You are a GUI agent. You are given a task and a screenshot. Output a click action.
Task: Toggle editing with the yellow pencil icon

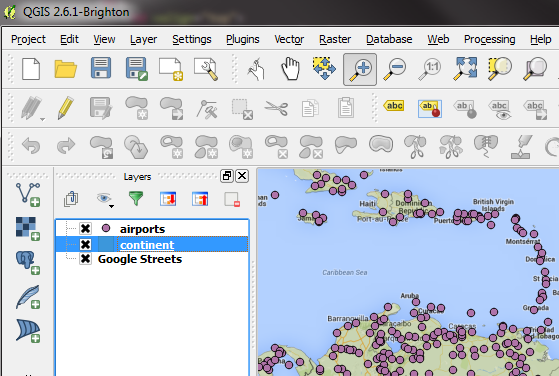tap(66, 108)
